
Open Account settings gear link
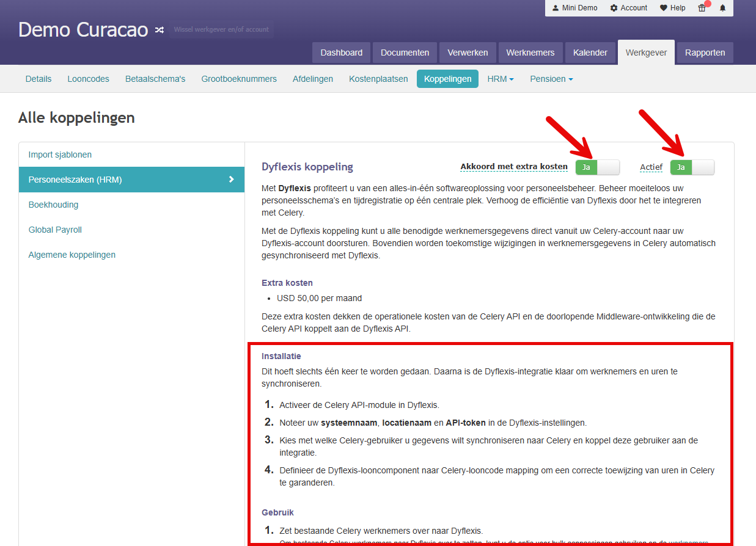click(628, 8)
